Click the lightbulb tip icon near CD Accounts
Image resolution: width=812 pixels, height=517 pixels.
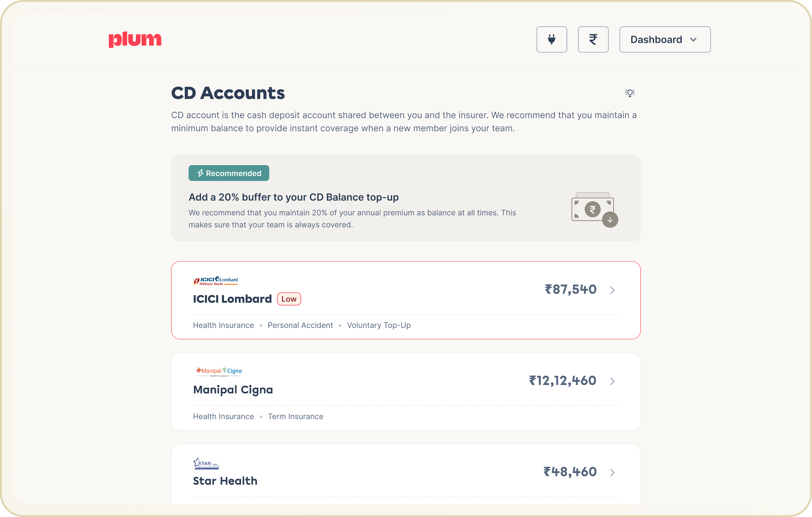coord(630,93)
